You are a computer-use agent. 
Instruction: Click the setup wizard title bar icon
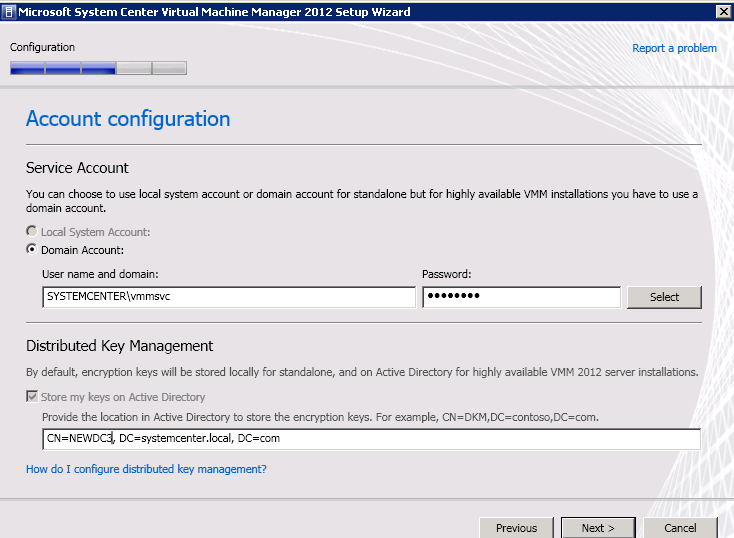(x=8, y=11)
